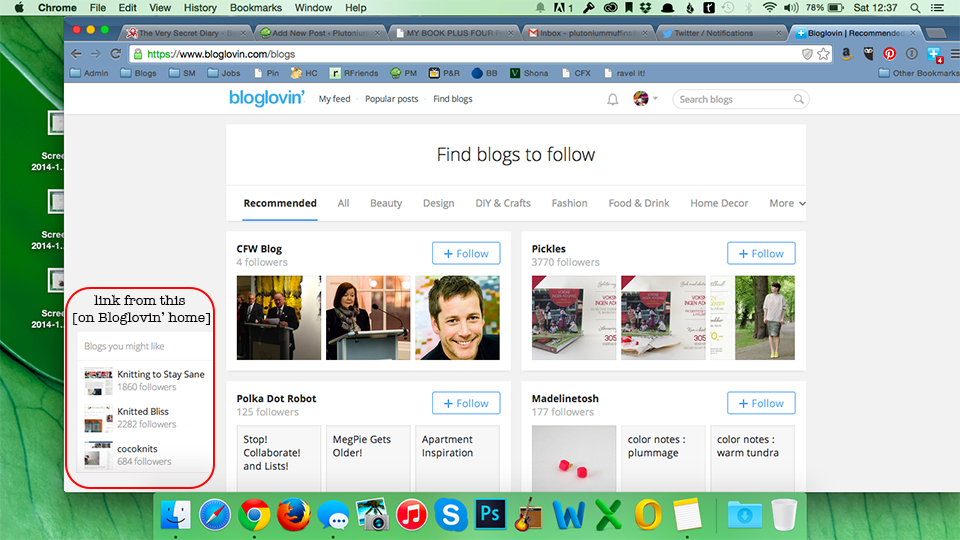The height and width of the screenshot is (540, 960).
Task: Bookmark this page with the star icon
Action: 823,54
